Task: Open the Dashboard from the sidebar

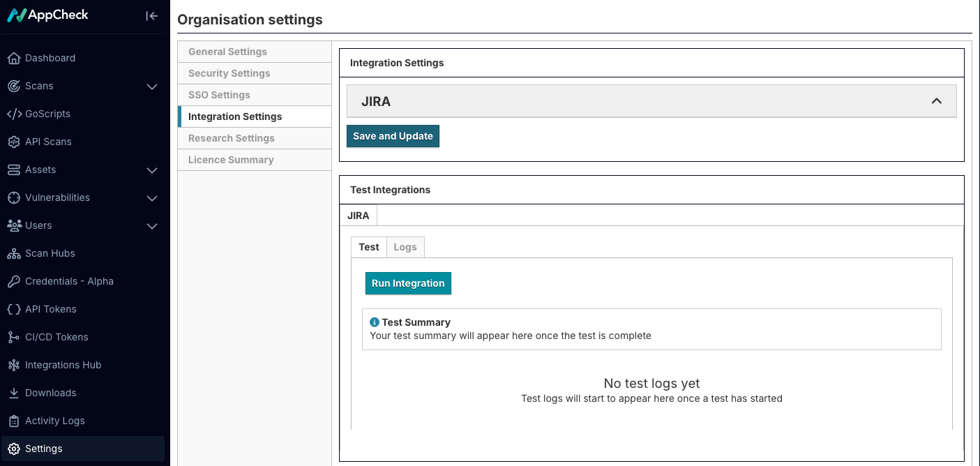Action: pos(49,58)
